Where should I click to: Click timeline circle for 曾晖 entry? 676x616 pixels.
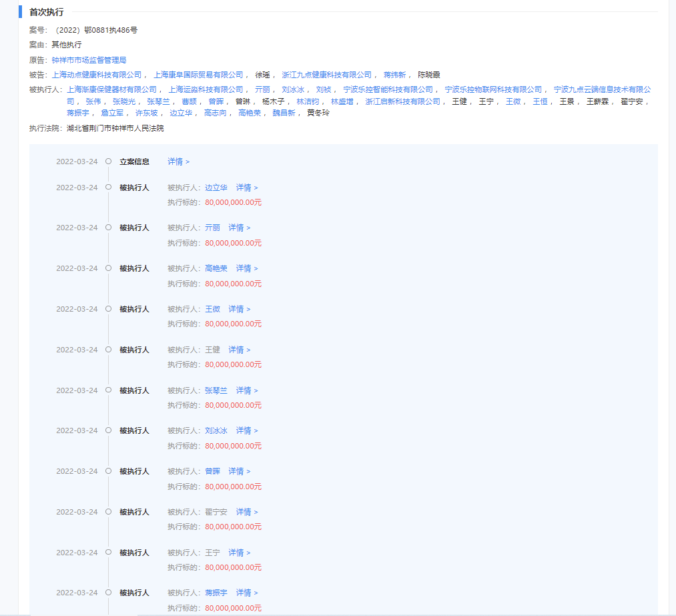click(108, 471)
